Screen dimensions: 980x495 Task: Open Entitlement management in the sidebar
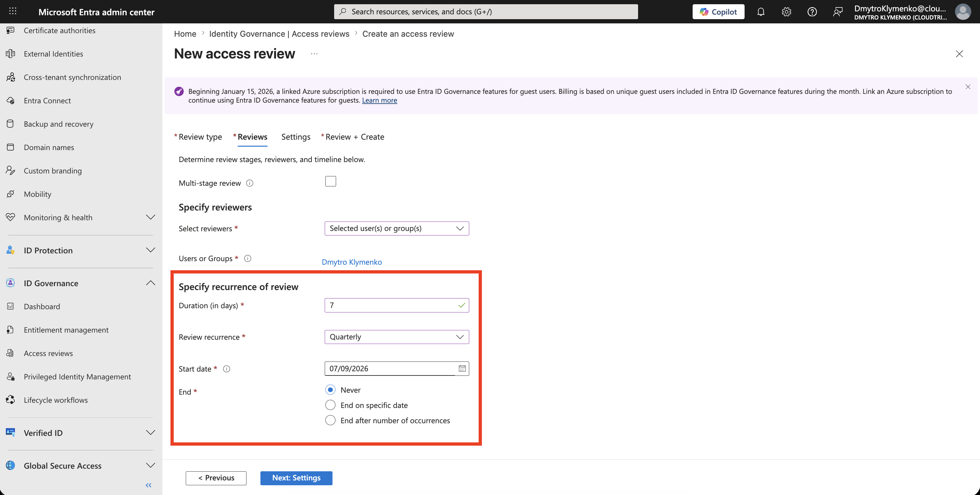(x=66, y=330)
